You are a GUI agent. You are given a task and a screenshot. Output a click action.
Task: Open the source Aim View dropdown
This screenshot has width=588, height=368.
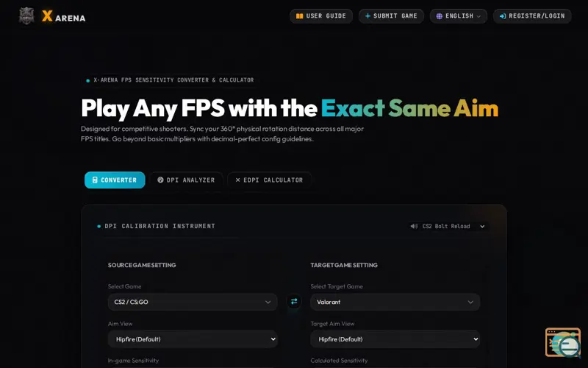click(193, 339)
